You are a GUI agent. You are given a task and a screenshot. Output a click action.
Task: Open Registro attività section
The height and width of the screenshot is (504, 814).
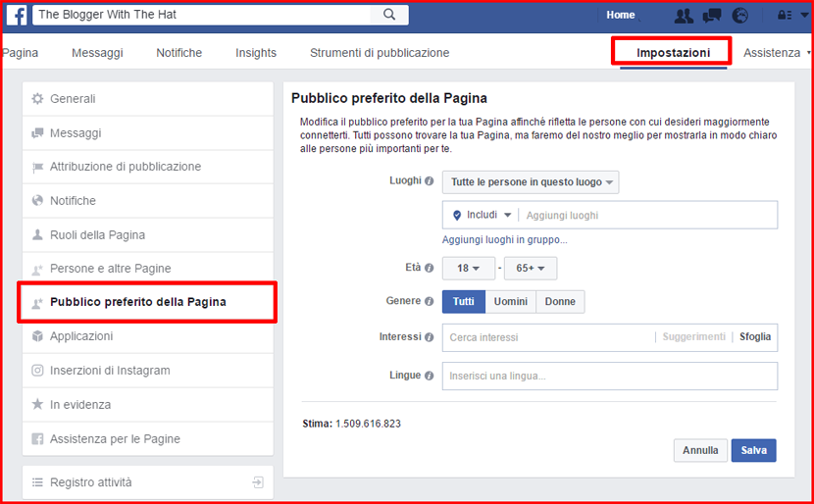point(148,482)
